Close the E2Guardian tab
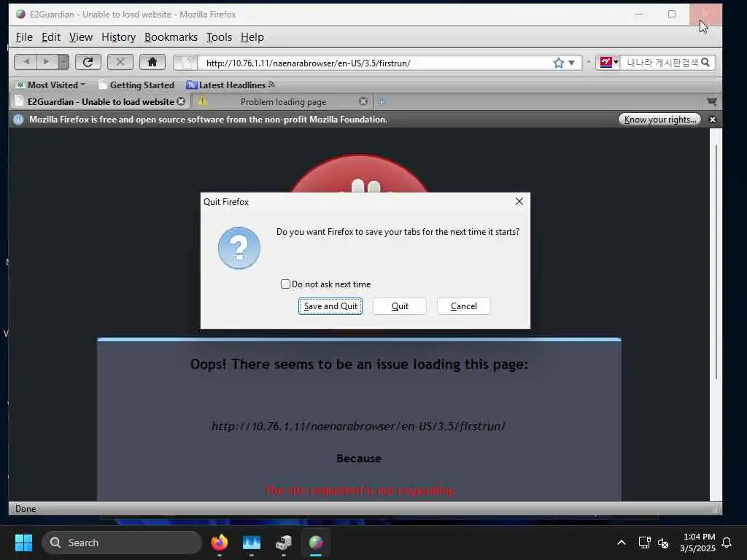 (181, 101)
